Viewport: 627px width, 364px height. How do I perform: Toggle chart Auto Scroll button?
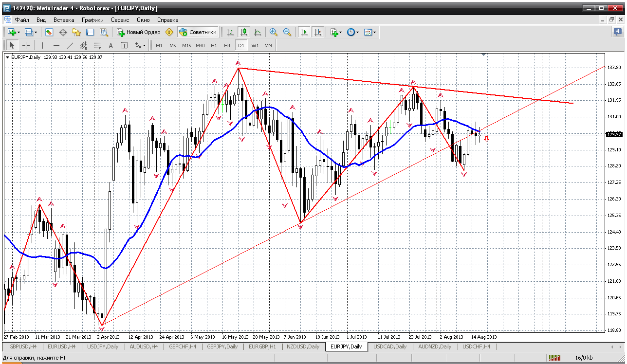(x=304, y=32)
